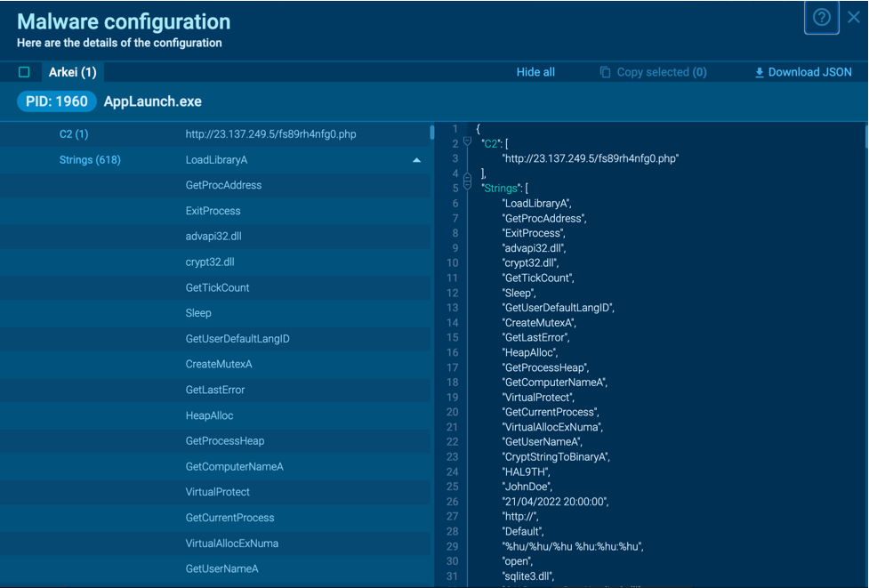Select the LoadLibraryA string entry

pos(216,160)
